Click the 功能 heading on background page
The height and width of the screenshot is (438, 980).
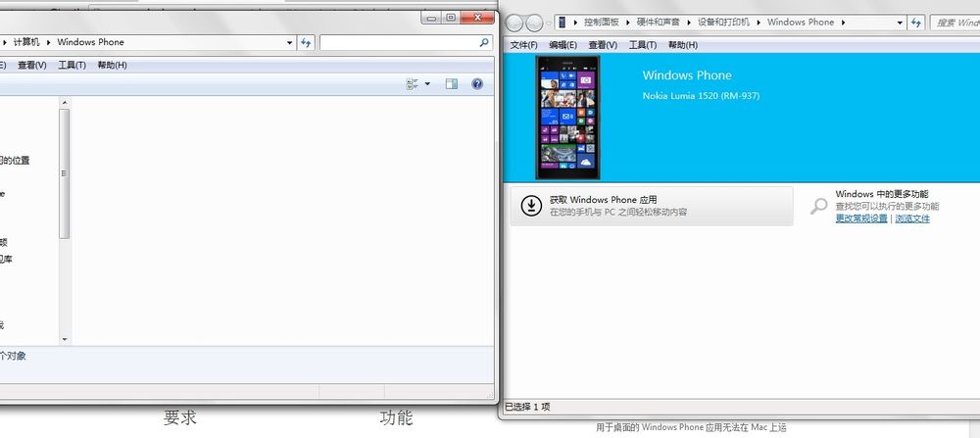point(396,417)
